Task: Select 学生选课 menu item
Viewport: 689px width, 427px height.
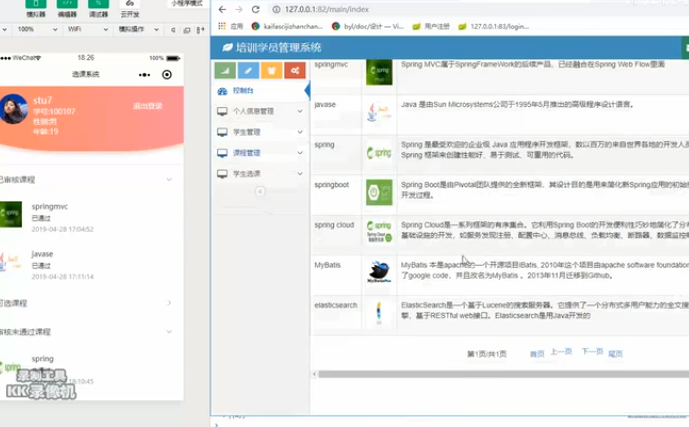Action: click(x=261, y=174)
